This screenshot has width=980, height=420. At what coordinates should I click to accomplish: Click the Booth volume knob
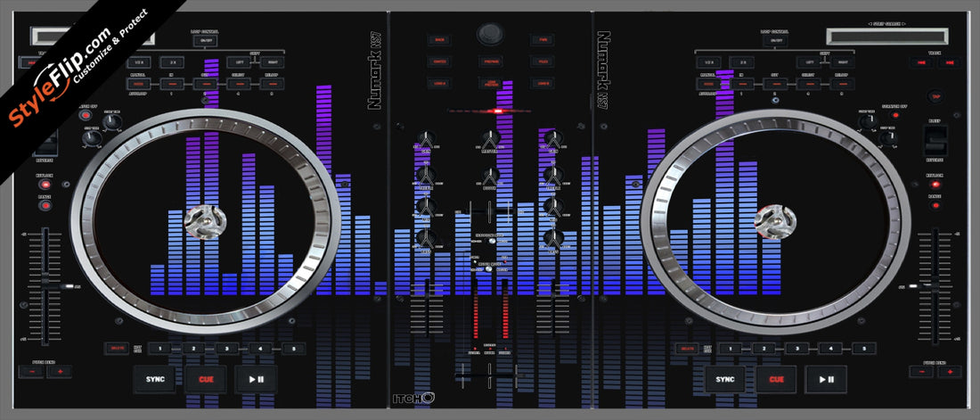[491, 176]
